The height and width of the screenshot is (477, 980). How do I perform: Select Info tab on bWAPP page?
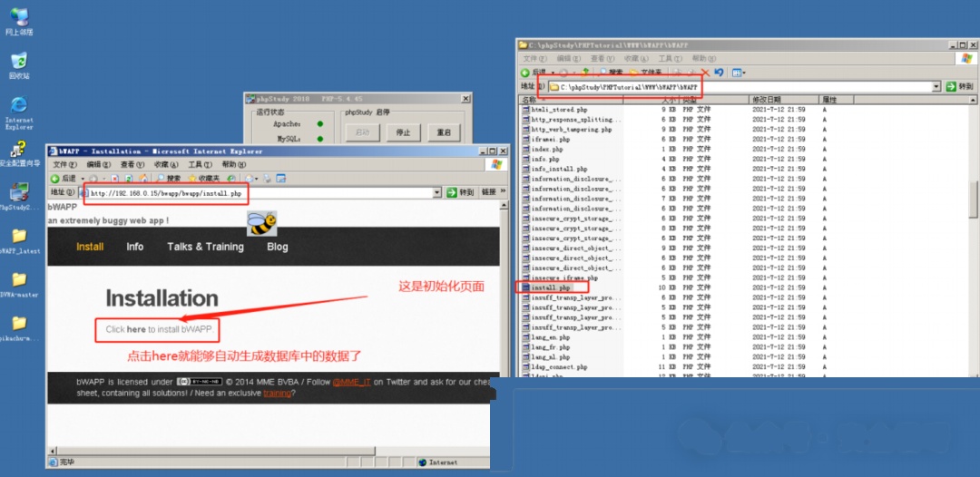pos(135,247)
